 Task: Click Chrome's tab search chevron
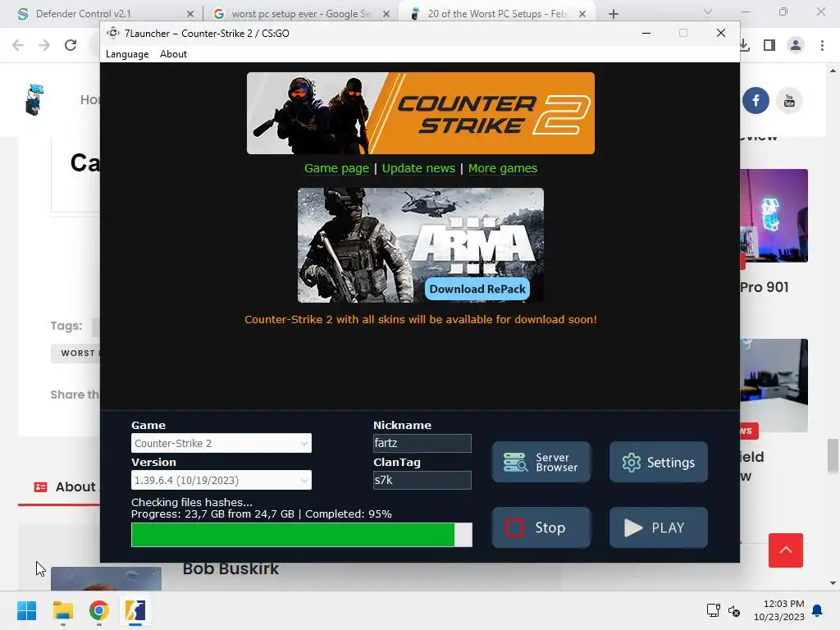click(x=708, y=11)
